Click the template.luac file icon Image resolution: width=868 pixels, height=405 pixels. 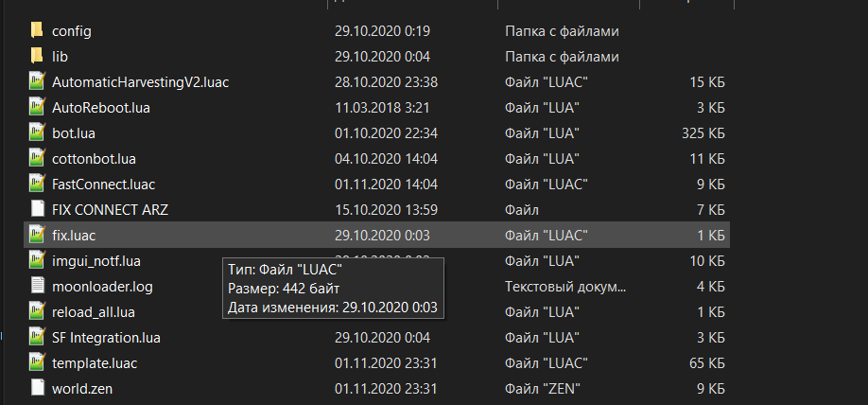tap(37, 361)
